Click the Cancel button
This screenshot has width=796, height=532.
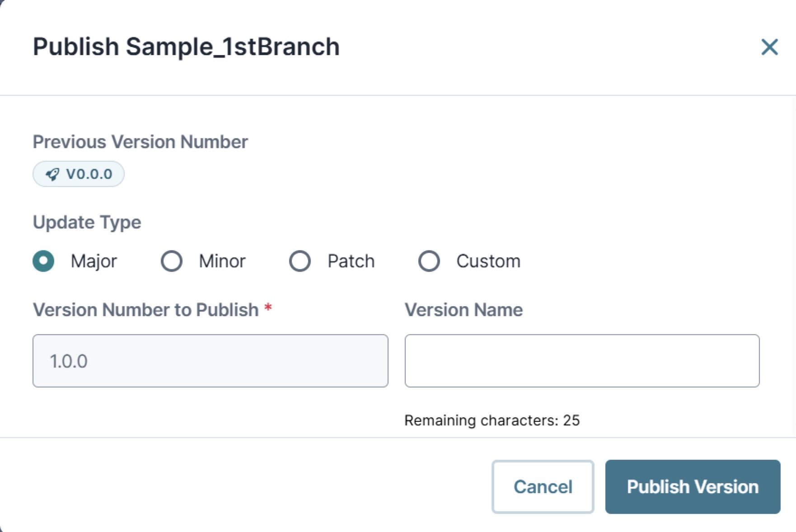(543, 487)
